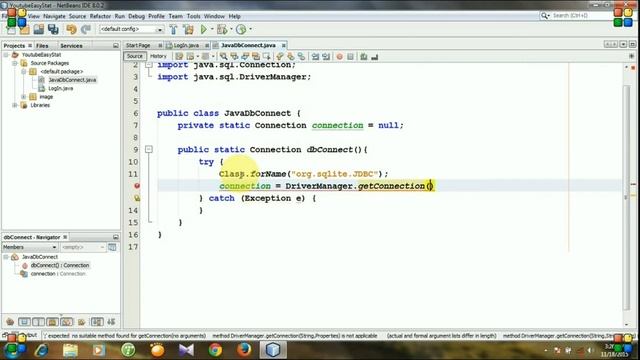Screen dimensions: 640x360
Task: Click the Clean and Build Project icon
Action: point(188,29)
